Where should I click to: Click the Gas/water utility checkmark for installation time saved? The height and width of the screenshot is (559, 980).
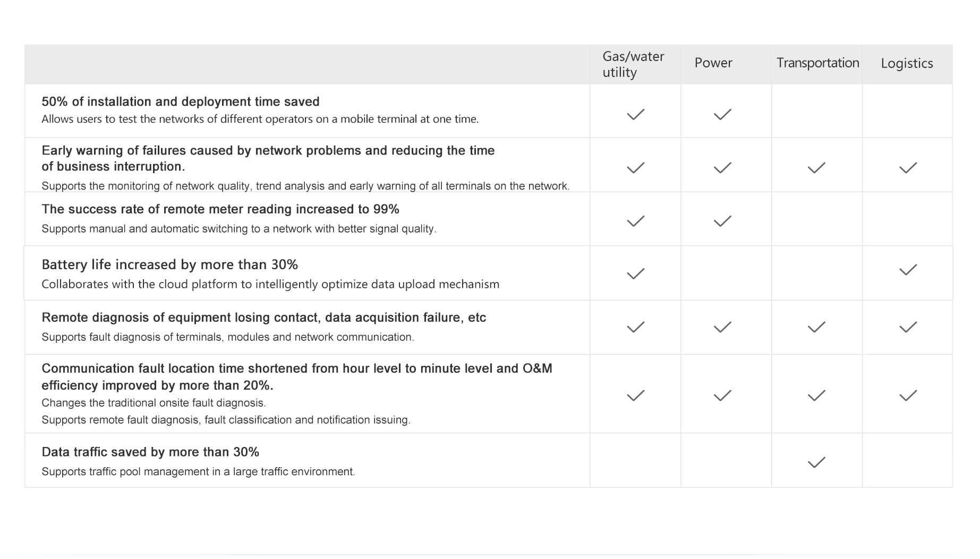tap(635, 115)
